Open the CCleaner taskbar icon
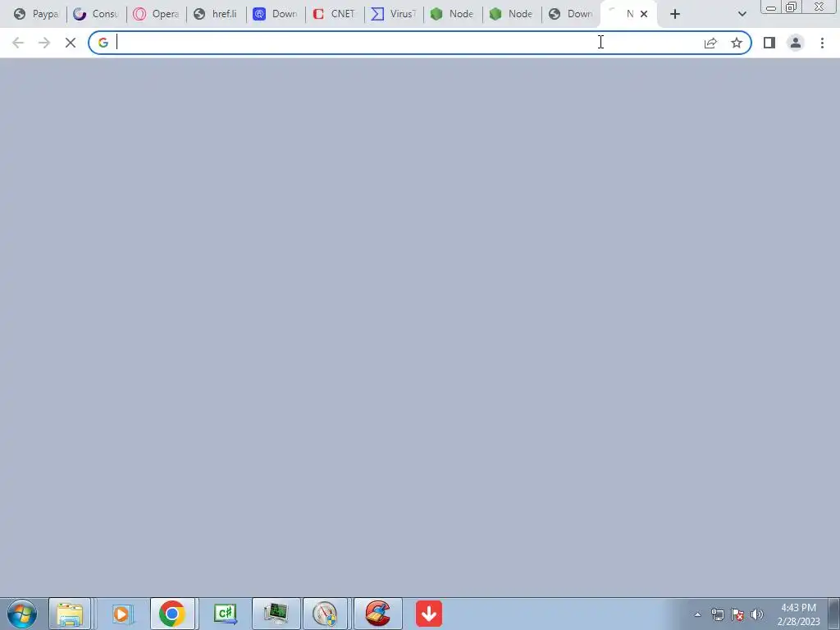 (377, 614)
